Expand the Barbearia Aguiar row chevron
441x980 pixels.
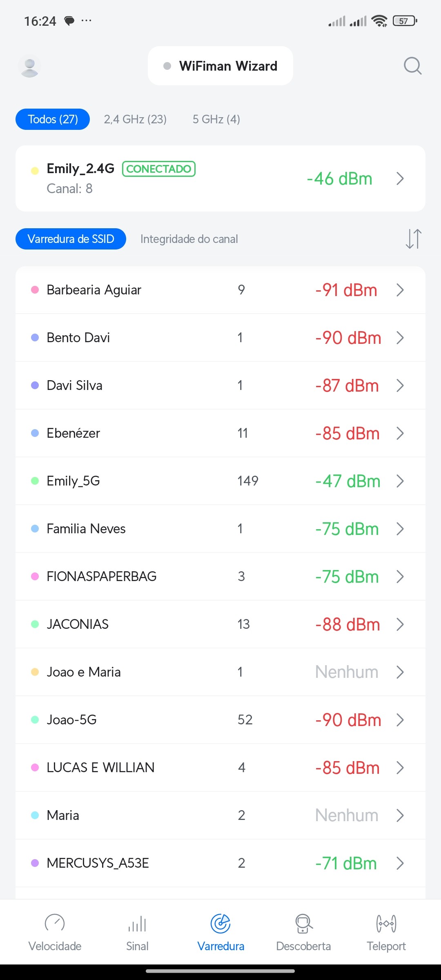point(400,290)
